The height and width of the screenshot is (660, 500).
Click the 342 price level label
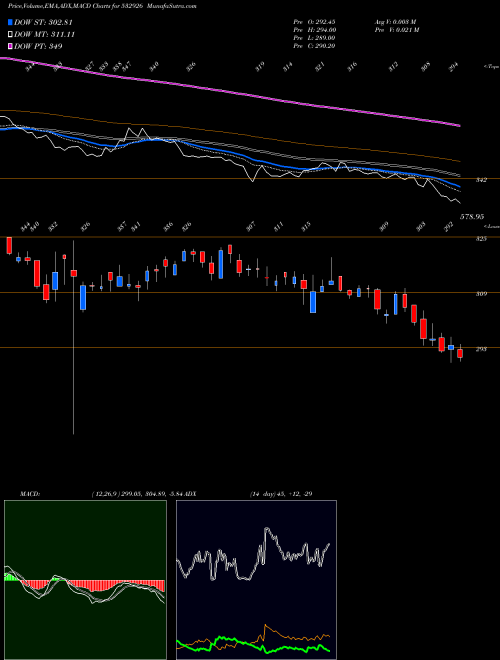[481, 180]
